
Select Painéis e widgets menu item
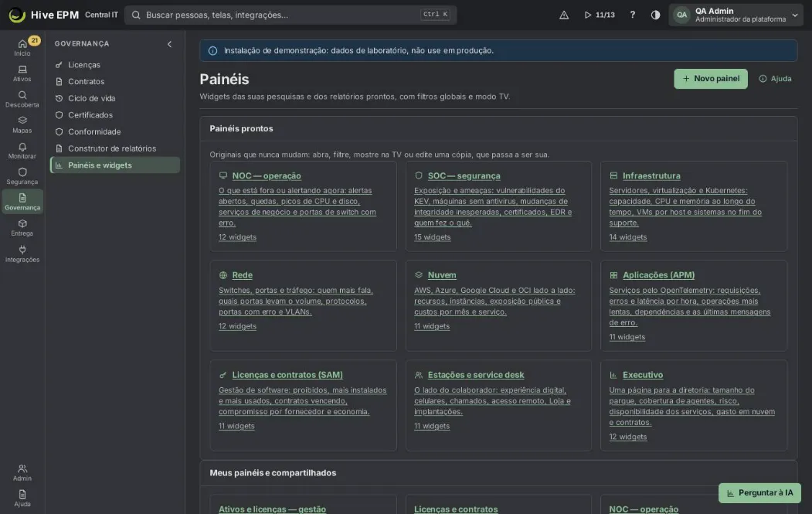(115, 165)
